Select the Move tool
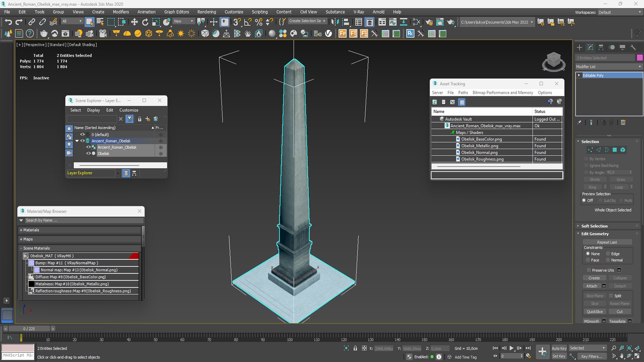Screen dimensions: 644x362 [134, 22]
